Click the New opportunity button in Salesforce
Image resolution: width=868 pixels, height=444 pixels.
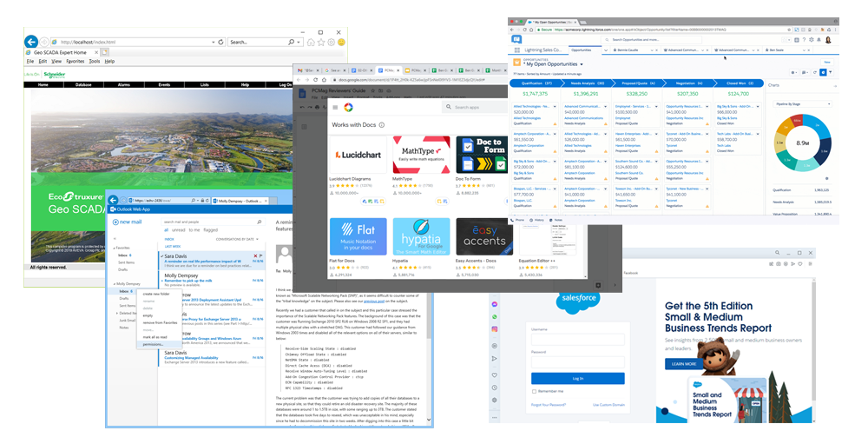coord(827,62)
